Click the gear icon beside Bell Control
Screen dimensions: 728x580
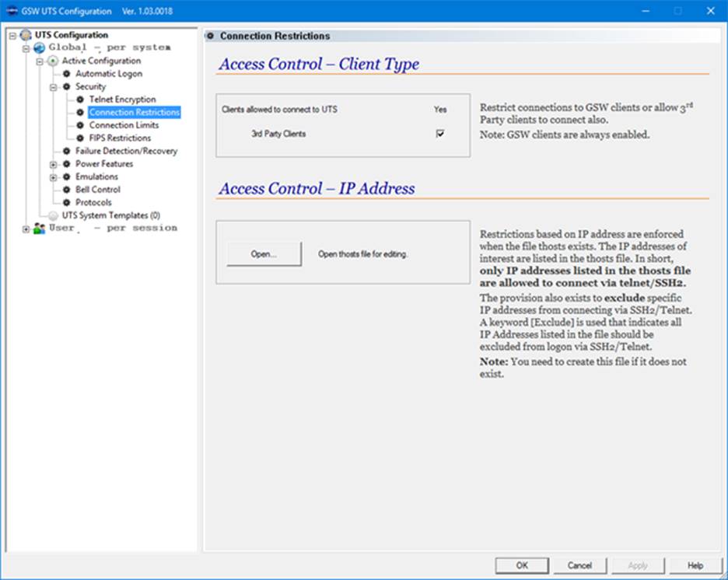(x=66, y=189)
